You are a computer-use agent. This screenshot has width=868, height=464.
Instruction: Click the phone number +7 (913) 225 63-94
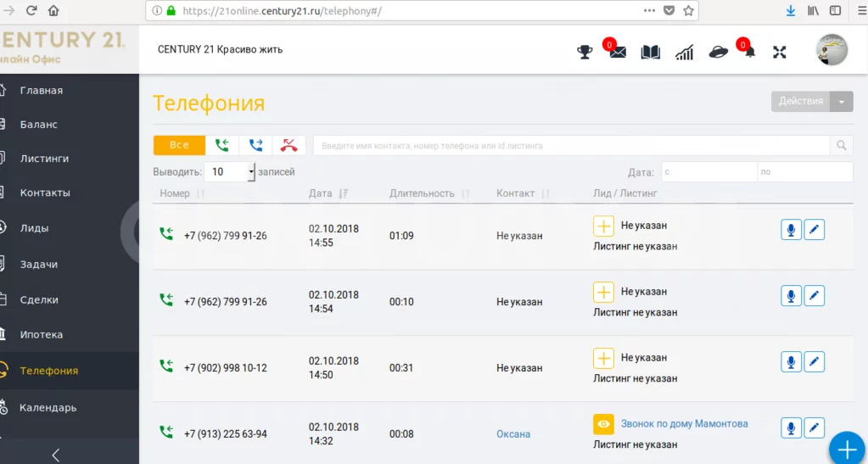226,434
